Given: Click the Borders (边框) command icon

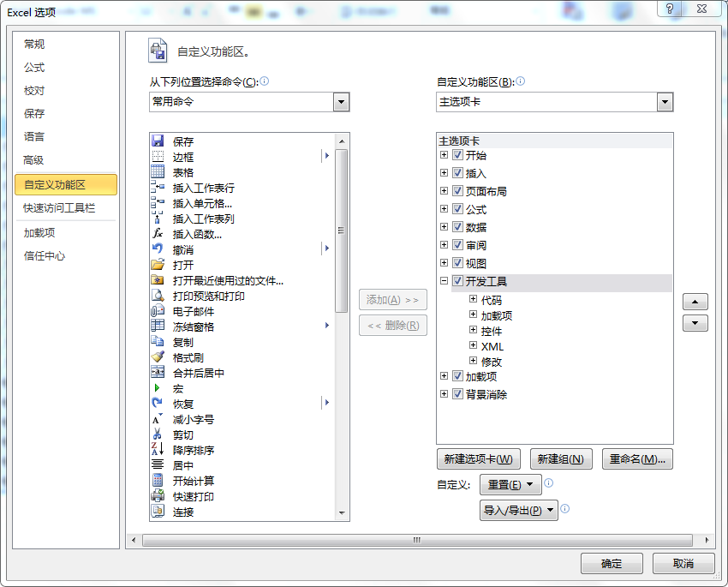Looking at the screenshot, I should click(x=158, y=157).
